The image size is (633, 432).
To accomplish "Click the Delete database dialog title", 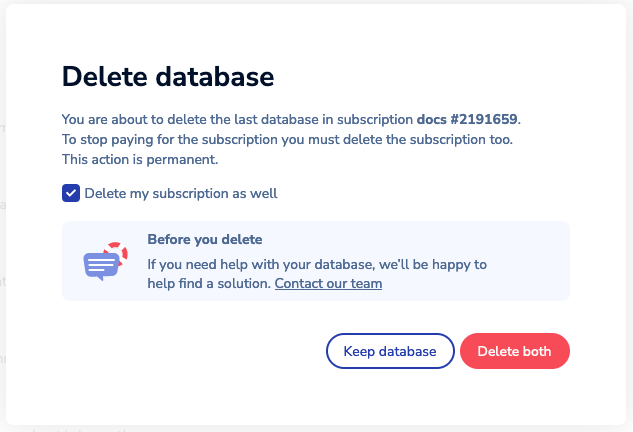I will coord(168,76).
